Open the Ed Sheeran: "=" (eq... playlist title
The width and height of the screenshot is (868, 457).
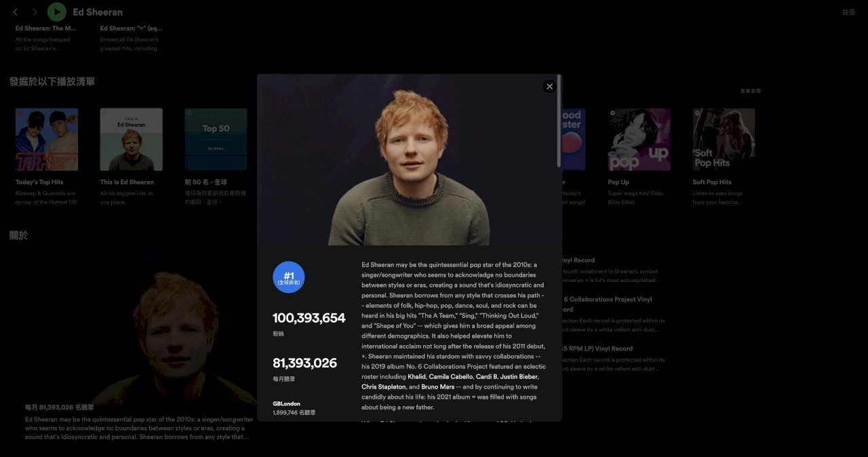pyautogui.click(x=131, y=28)
